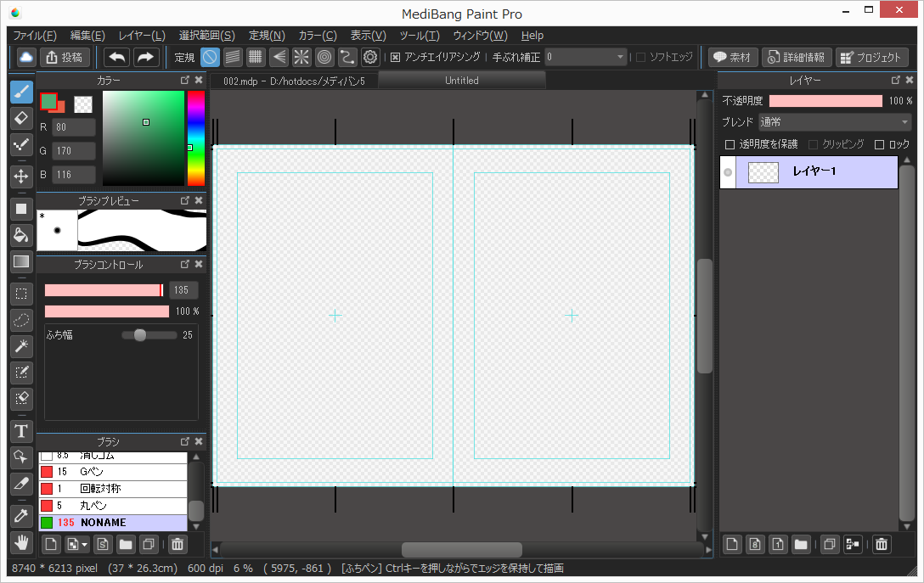Open the レイヤー(L) menu
Image resolution: width=924 pixels, height=583 pixels.
(x=142, y=36)
